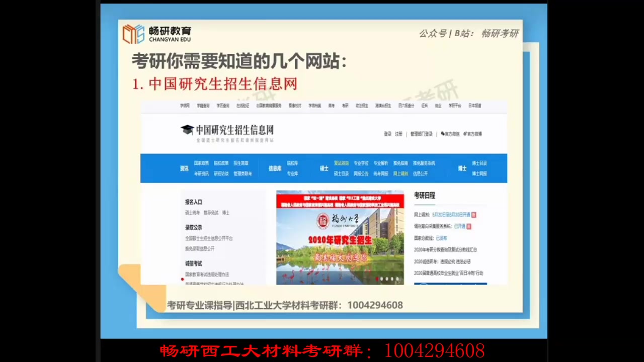Click the 福州大学 2020年研究生招生 banner
This screenshot has width=644, height=362.
click(x=340, y=237)
